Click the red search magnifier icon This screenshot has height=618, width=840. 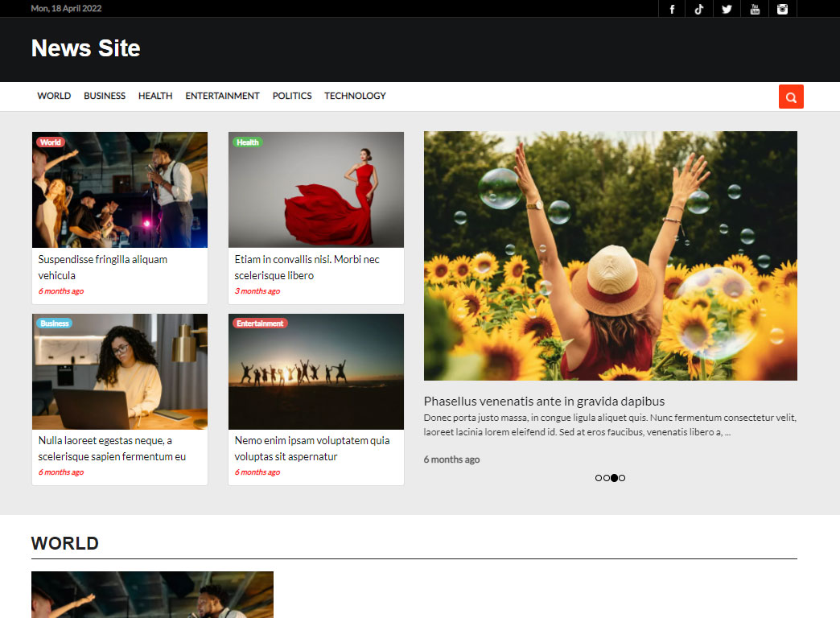(790, 96)
